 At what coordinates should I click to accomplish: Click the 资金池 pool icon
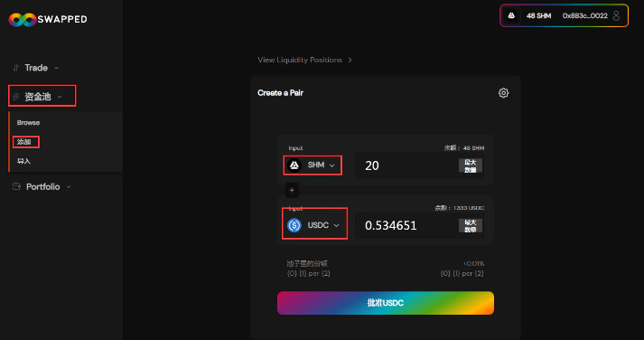point(16,97)
